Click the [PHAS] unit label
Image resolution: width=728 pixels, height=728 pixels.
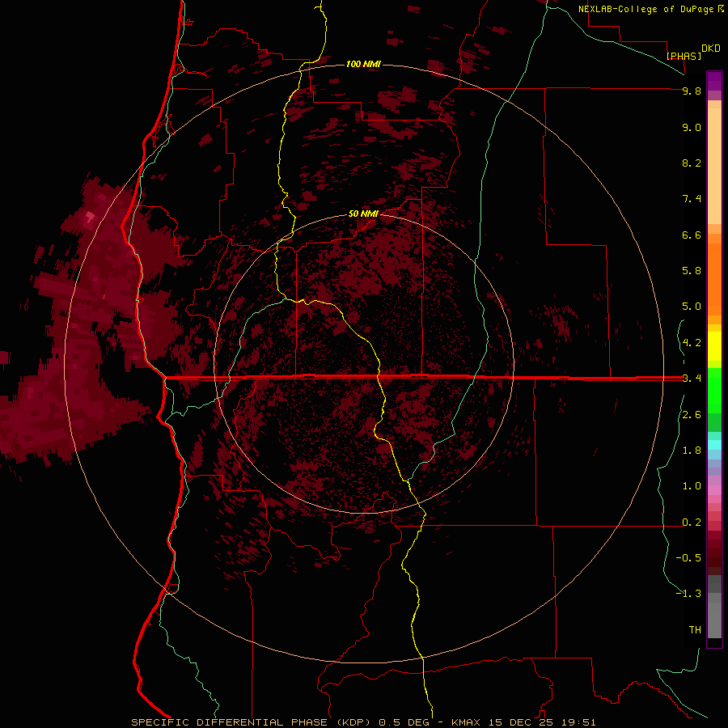[x=684, y=56]
